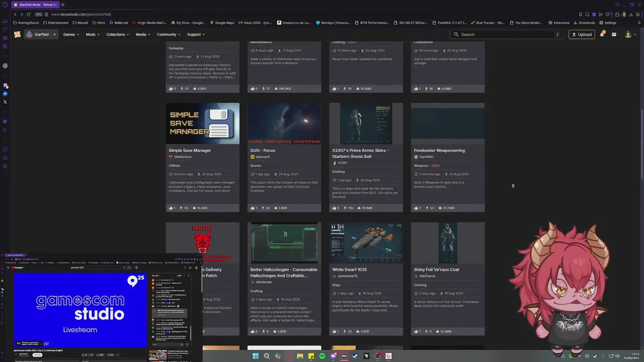Image resolution: width=644 pixels, height=362 pixels.
Task: Focus the site Search field
Action: pos(507,34)
